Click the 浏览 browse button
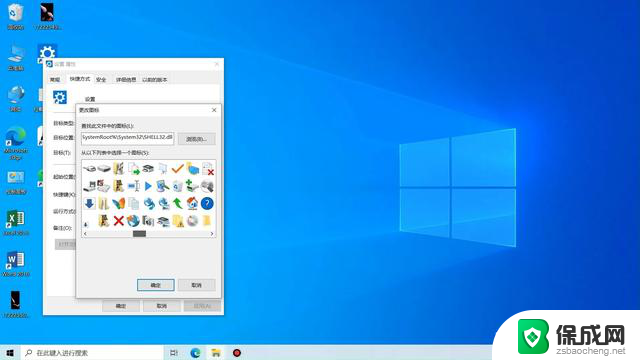The image size is (640, 360). click(x=197, y=139)
